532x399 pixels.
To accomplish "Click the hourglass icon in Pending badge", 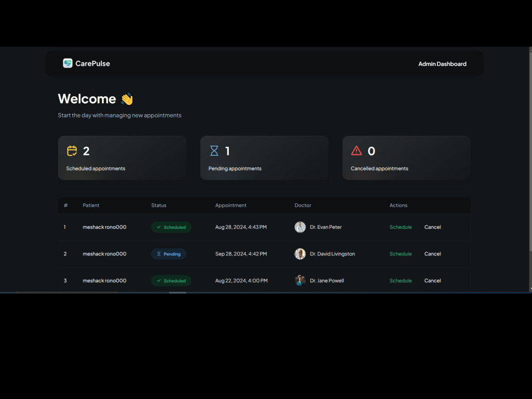I will pyautogui.click(x=159, y=254).
